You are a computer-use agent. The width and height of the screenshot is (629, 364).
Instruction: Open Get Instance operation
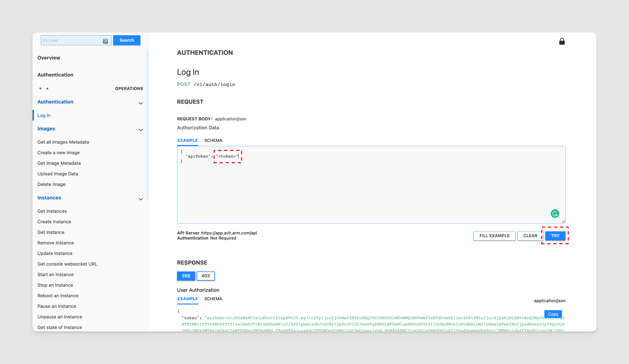point(51,232)
